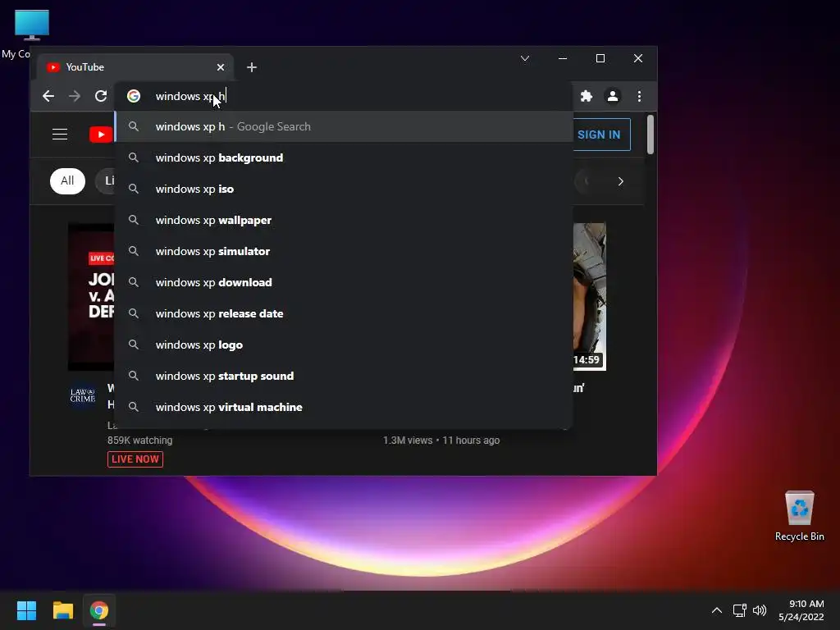
Task: Go back with the browser back arrow
Action: (x=48, y=96)
